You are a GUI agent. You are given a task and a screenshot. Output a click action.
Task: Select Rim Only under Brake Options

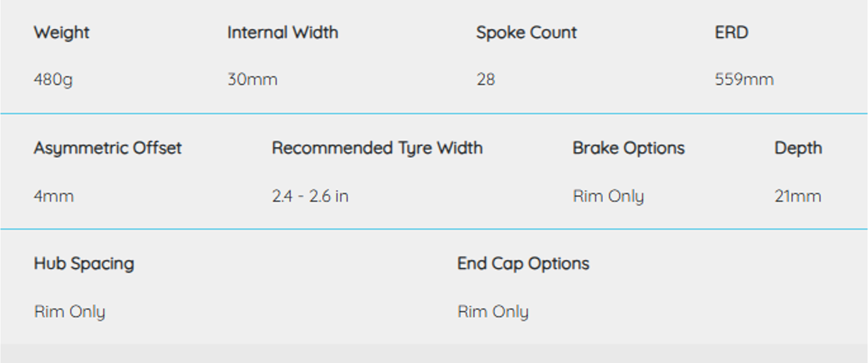[608, 196]
